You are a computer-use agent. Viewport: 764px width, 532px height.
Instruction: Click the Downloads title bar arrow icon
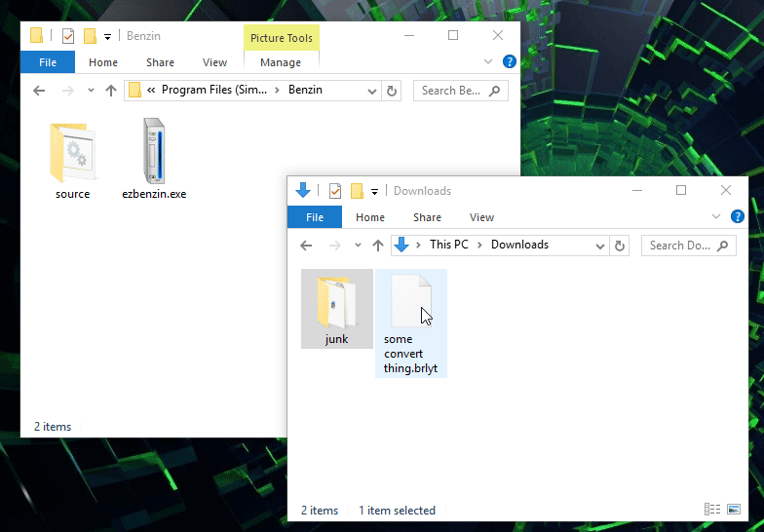[303, 191]
